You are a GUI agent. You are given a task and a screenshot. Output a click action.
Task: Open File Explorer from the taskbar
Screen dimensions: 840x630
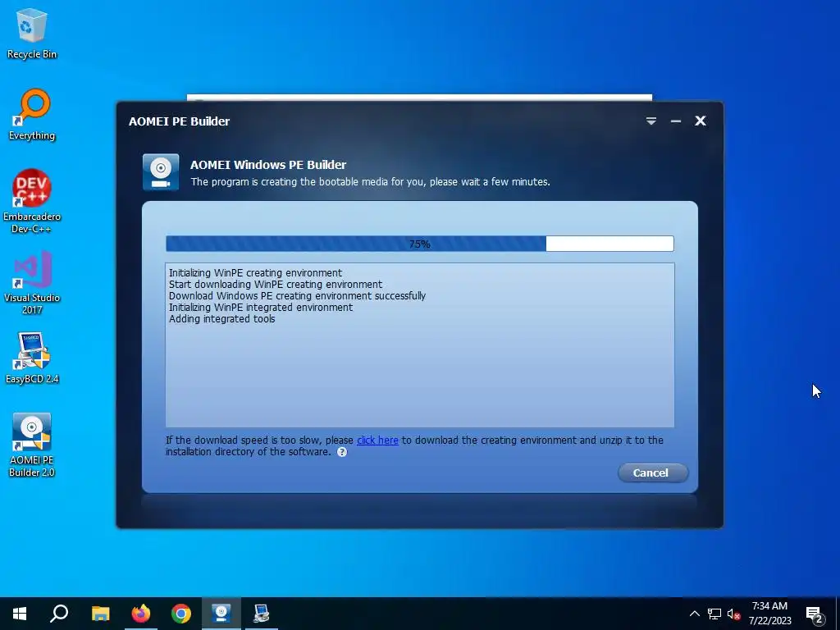pyautogui.click(x=100, y=614)
